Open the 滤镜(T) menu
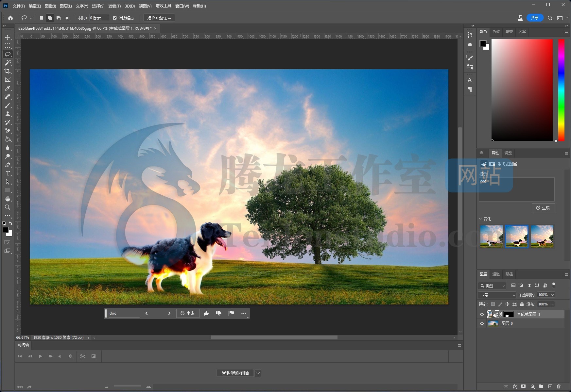 [114, 6]
